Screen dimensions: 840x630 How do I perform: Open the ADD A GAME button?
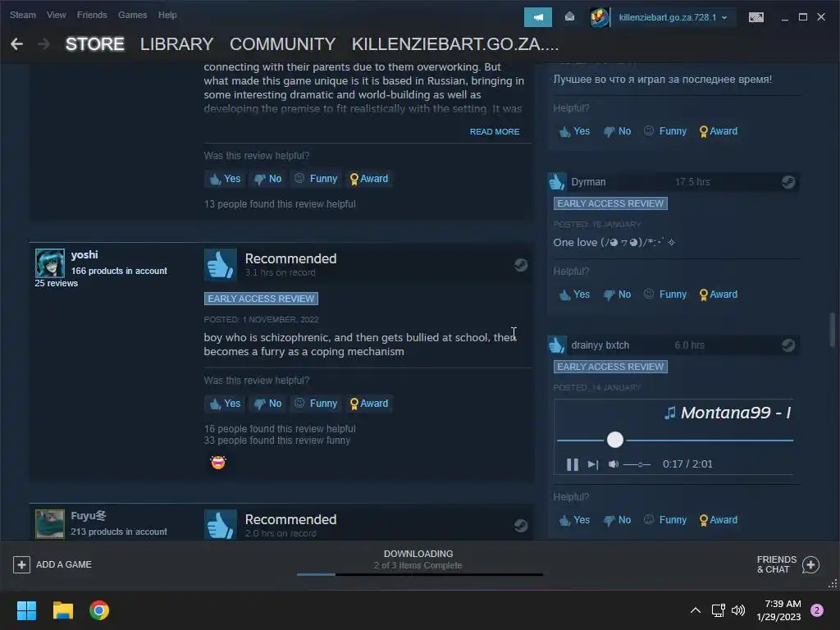[52, 564]
